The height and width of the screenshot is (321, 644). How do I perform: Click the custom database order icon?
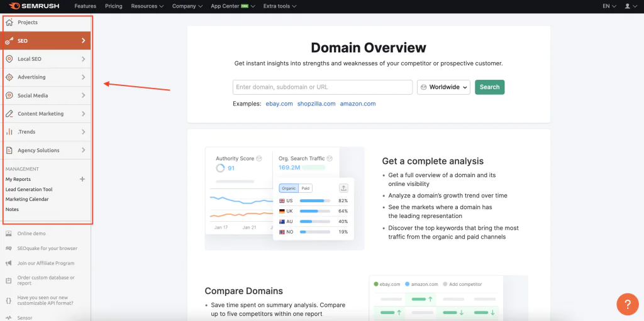click(x=9, y=280)
